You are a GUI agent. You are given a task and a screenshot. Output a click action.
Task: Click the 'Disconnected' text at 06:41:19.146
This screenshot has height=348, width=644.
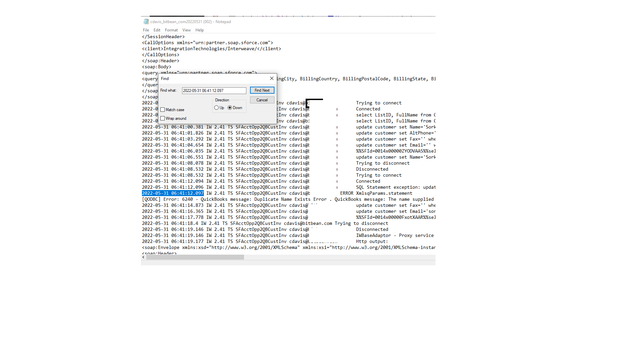pyautogui.click(x=372, y=230)
